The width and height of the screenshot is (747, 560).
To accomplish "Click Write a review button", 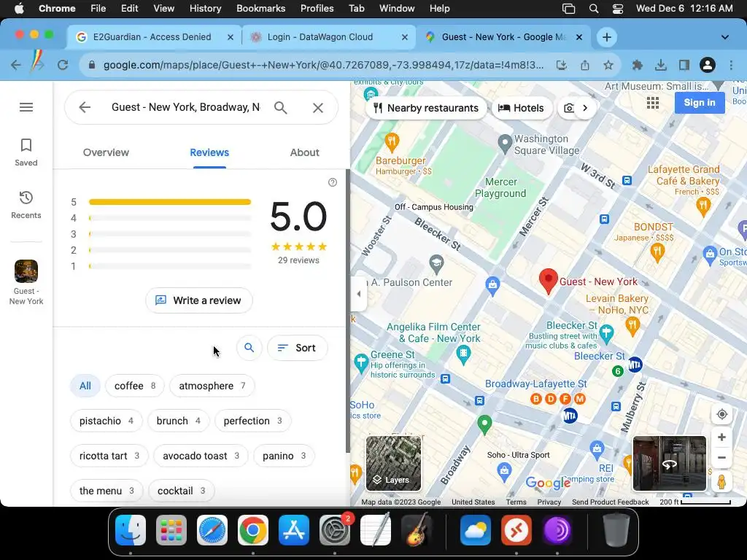I will click(x=198, y=300).
